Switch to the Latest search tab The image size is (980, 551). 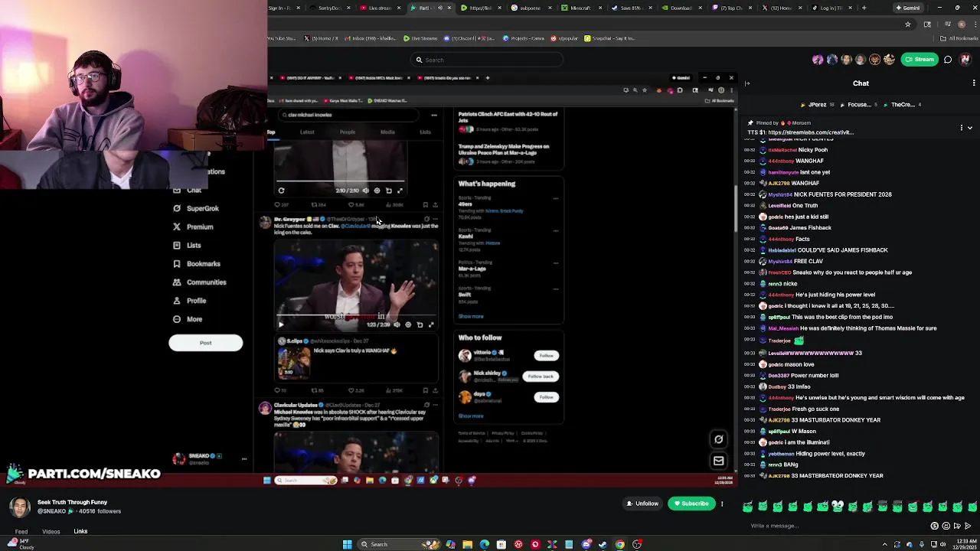click(307, 132)
